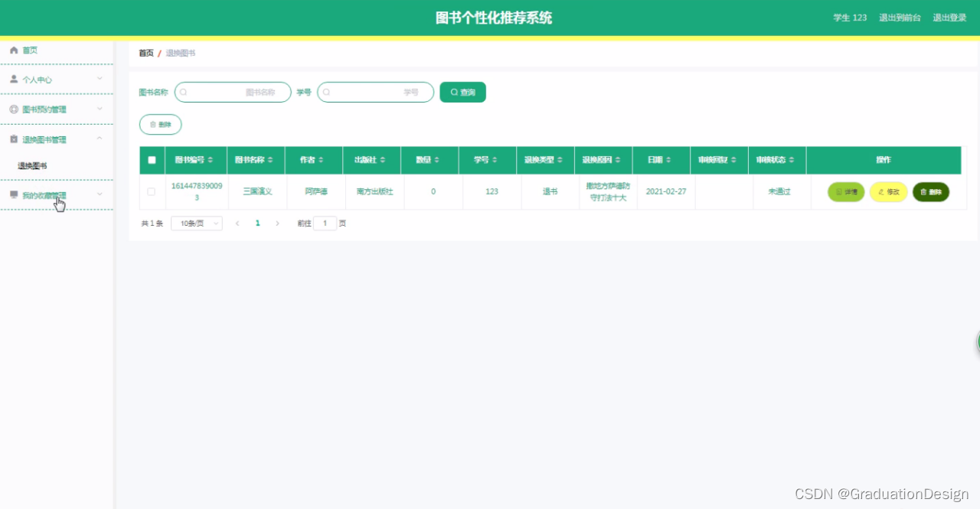980x509 pixels.
Task: Check the 三国演义 row checkbox
Action: coord(151,191)
